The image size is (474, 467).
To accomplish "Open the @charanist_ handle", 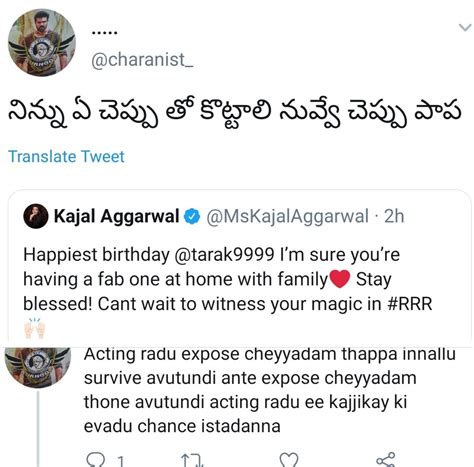I will click(142, 60).
